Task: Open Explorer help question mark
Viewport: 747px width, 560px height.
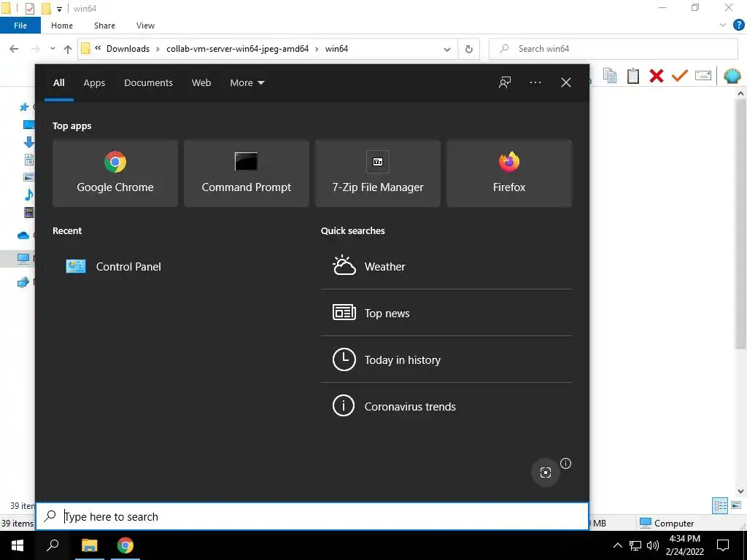Action: [x=738, y=26]
